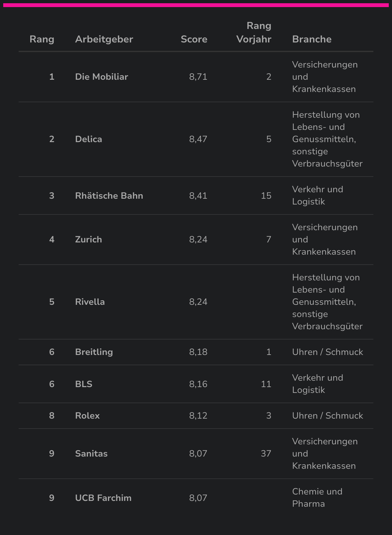The width and height of the screenshot is (392, 535).
Task: Open the Rolex employer entry
Action: [87, 416]
